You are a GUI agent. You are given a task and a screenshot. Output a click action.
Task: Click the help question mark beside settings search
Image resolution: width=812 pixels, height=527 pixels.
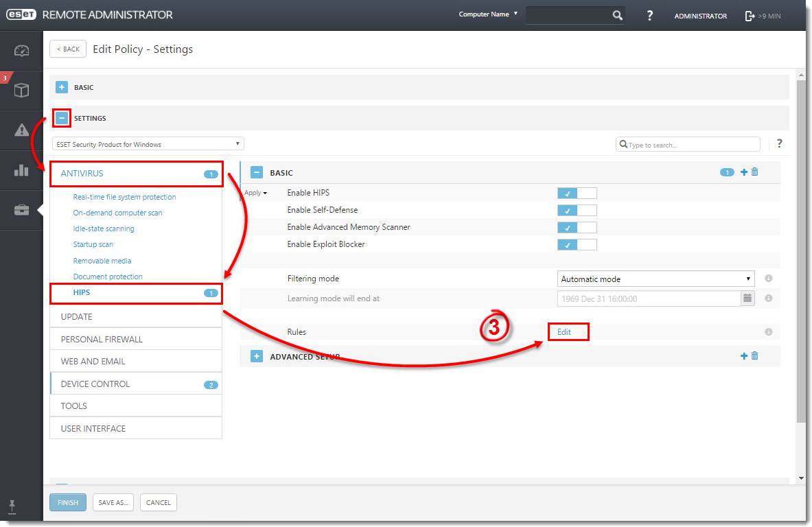coord(779,144)
